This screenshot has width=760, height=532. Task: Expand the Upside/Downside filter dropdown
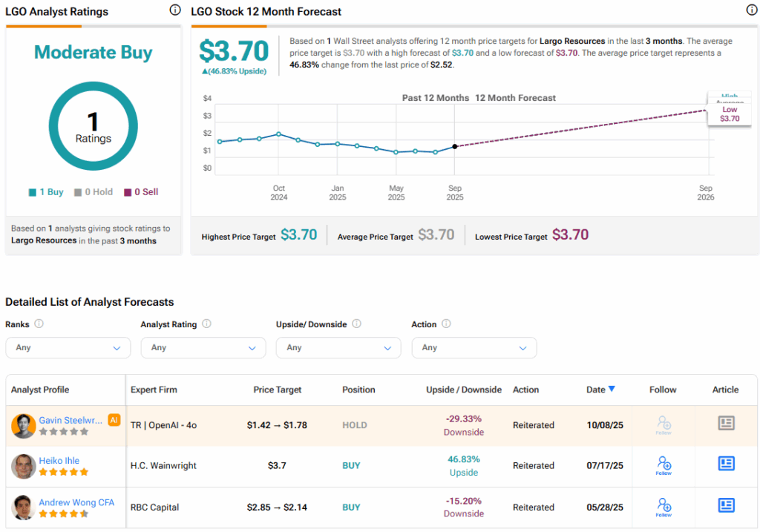tap(338, 347)
